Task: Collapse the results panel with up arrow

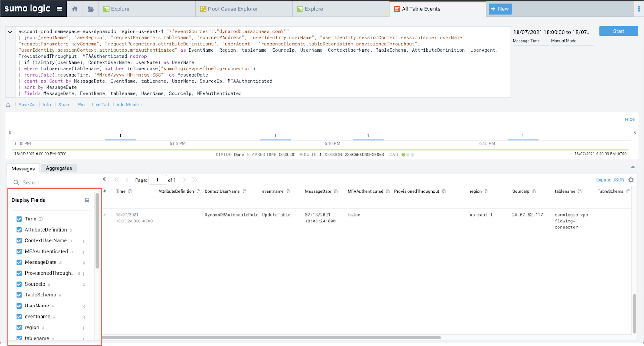Action: [633, 167]
